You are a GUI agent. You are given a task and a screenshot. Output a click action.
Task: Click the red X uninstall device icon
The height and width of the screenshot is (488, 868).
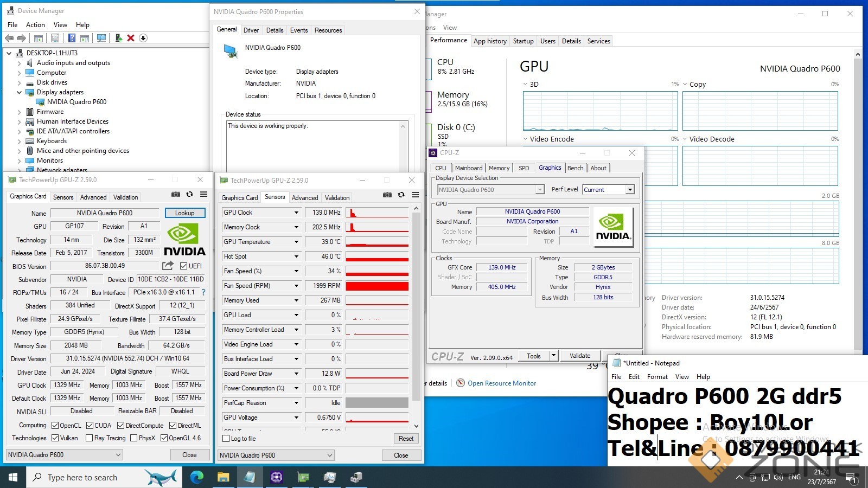pyautogui.click(x=131, y=38)
